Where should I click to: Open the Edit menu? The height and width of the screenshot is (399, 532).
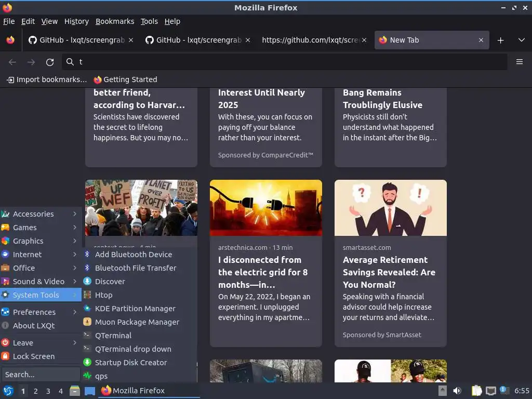point(28,21)
